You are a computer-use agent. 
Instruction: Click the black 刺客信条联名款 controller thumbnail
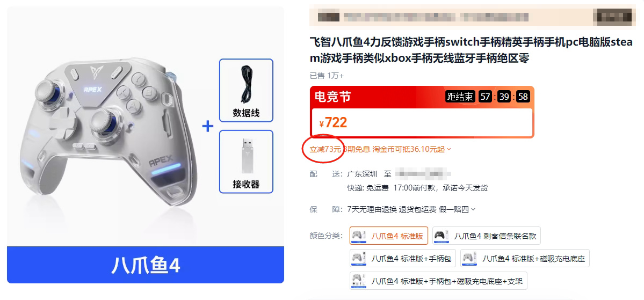click(442, 236)
